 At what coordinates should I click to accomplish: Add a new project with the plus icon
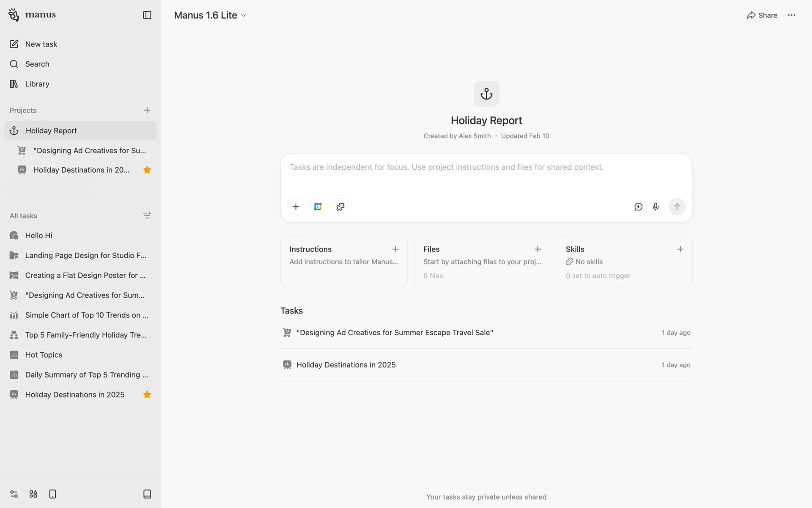point(147,110)
